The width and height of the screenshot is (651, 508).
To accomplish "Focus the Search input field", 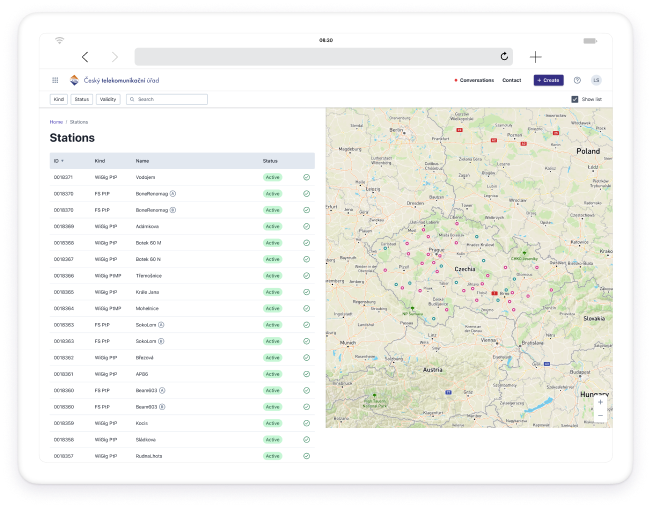I will [170, 100].
